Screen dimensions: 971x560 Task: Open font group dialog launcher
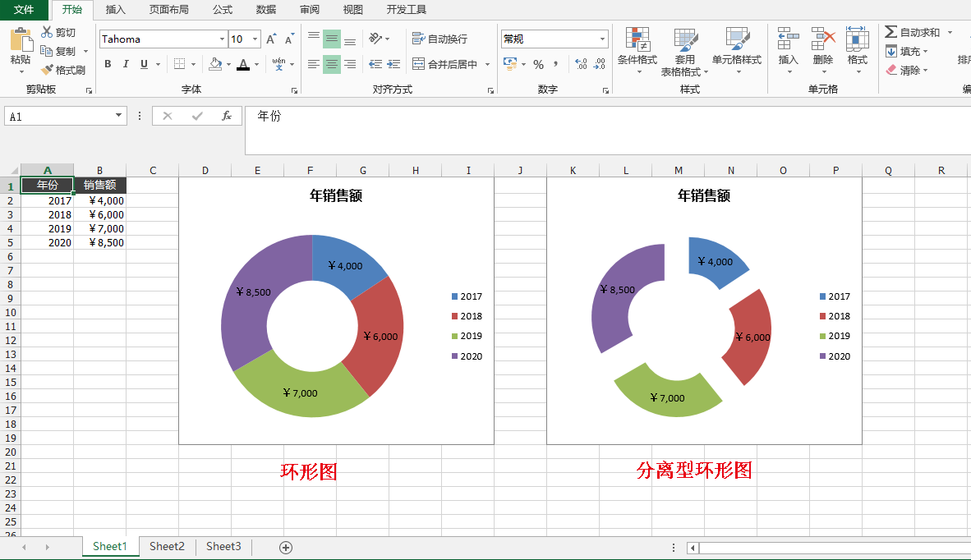pos(294,90)
